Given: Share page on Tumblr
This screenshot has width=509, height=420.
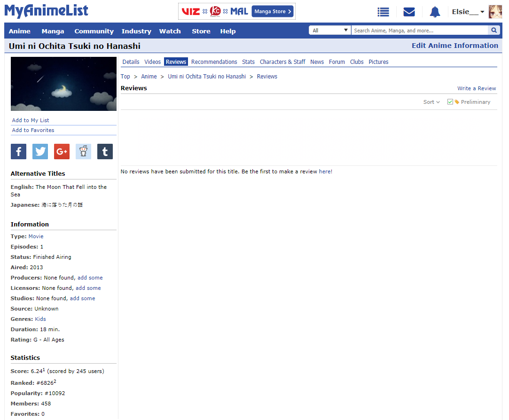Looking at the screenshot, I should click(105, 151).
